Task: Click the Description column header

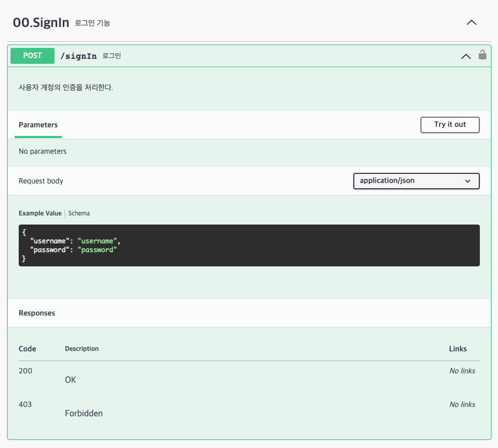Action: (81, 348)
